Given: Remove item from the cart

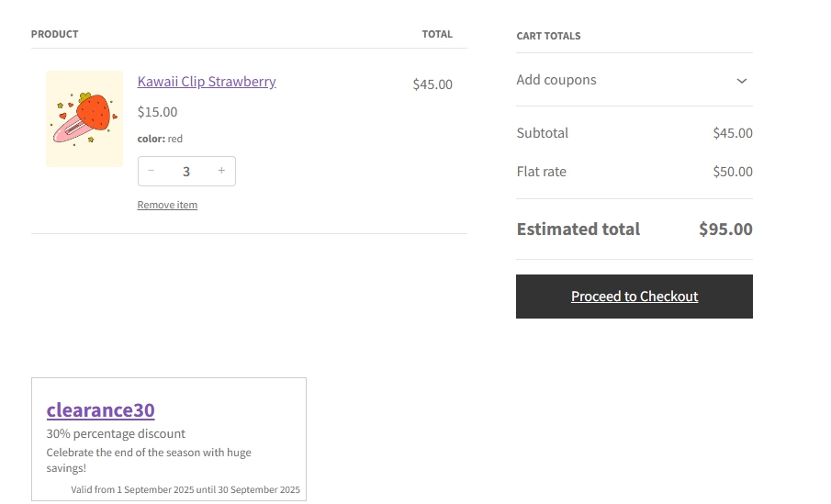Looking at the screenshot, I should point(167,205).
